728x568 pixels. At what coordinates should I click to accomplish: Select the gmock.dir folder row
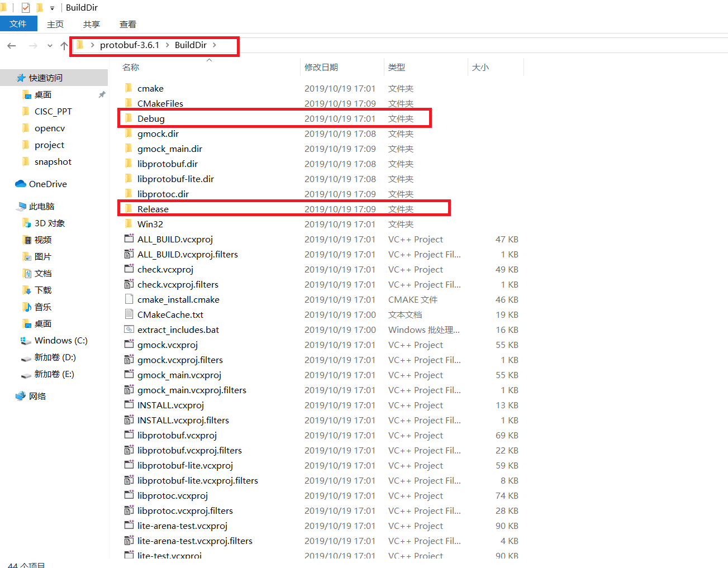pyautogui.click(x=321, y=133)
